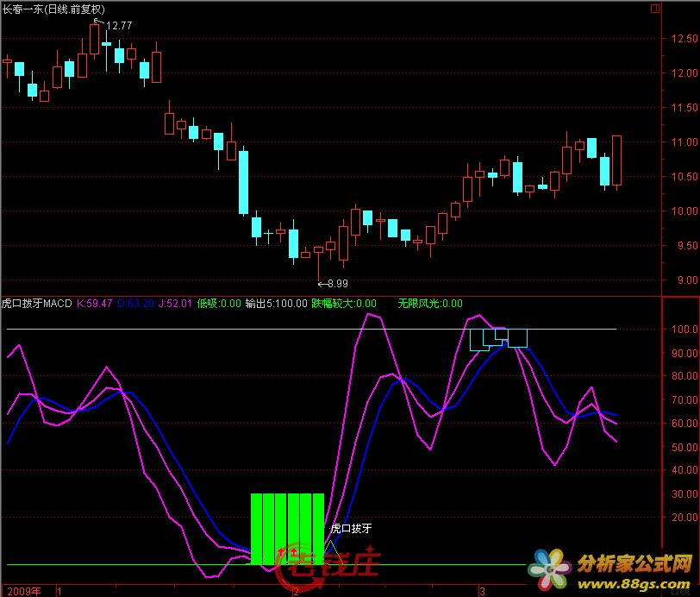Image resolution: width=700 pixels, height=597 pixels.
Task: Click the 11.00 price axis label
Action: (684, 142)
